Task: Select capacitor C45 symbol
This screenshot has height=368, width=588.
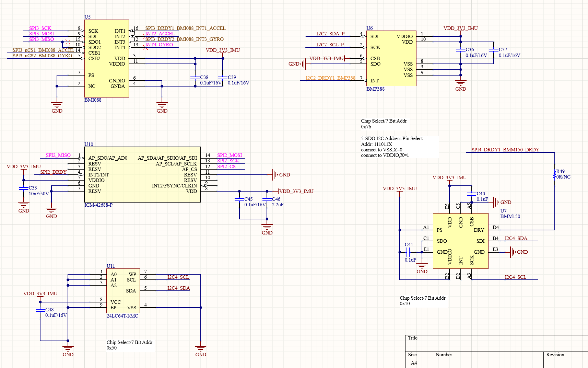Action: point(239,199)
